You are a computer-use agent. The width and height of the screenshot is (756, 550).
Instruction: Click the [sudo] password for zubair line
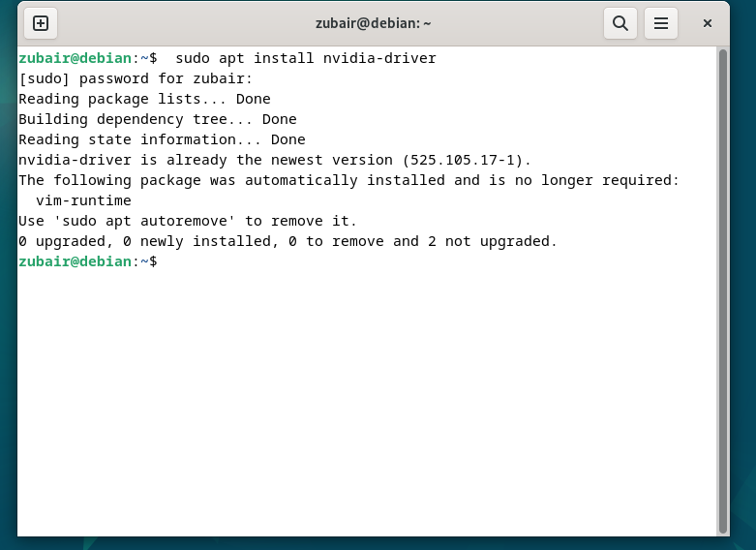[x=136, y=78]
